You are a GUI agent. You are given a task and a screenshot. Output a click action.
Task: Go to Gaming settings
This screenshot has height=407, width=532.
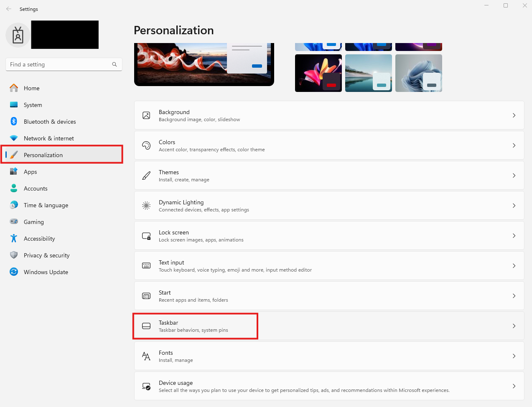coord(64,222)
